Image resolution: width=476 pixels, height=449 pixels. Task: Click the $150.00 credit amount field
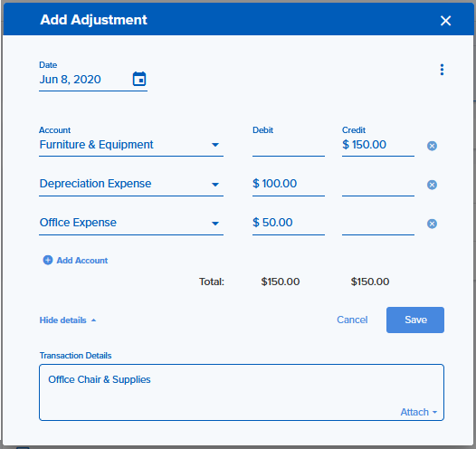[378, 145]
